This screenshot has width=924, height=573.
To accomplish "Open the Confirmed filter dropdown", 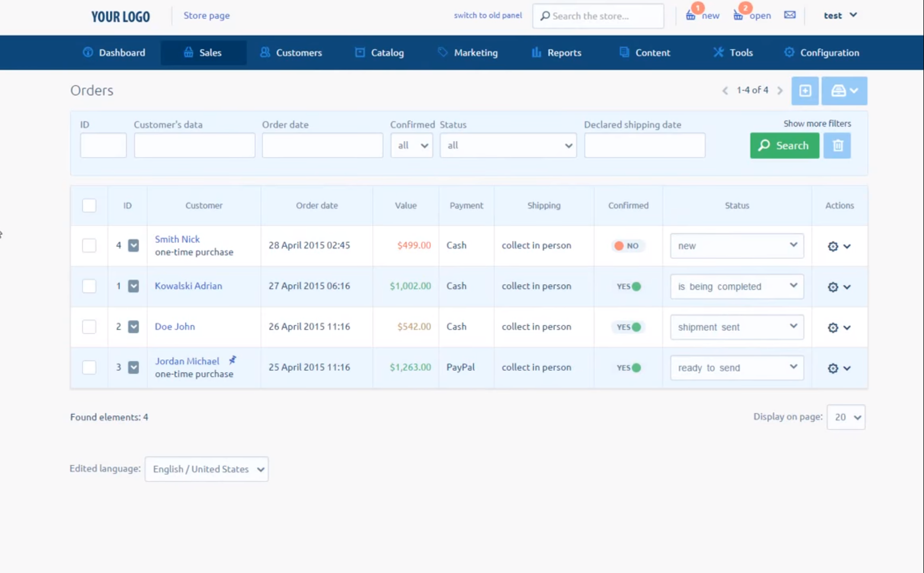I will click(x=412, y=146).
